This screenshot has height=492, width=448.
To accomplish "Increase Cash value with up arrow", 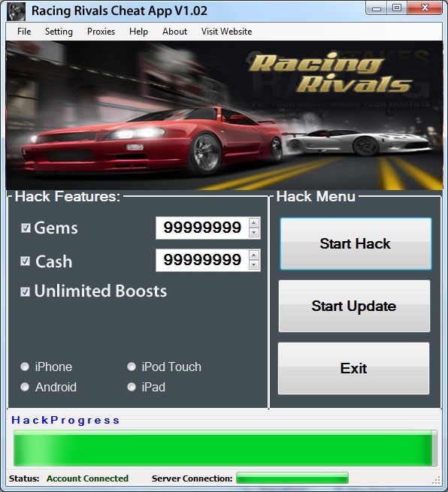I will coord(254,255).
